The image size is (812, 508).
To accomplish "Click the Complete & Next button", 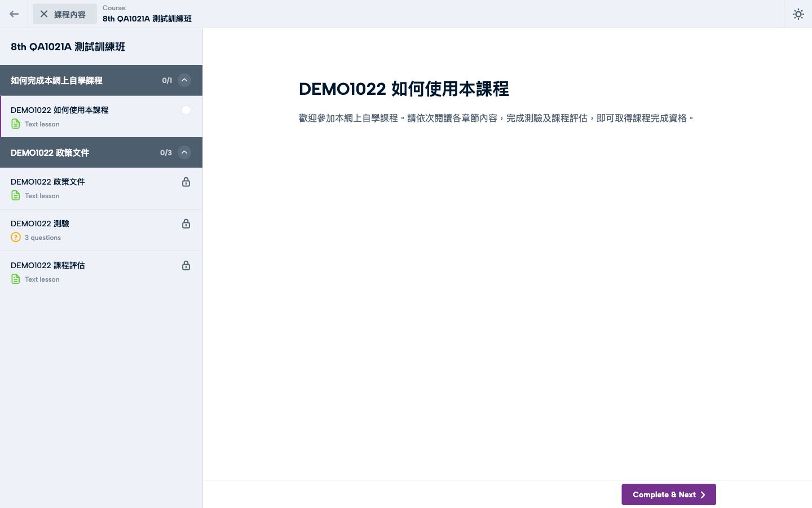I will 669,494.
